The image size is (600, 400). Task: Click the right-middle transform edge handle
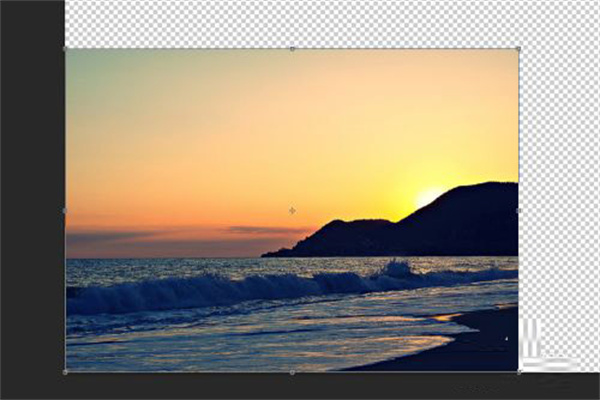(x=518, y=210)
